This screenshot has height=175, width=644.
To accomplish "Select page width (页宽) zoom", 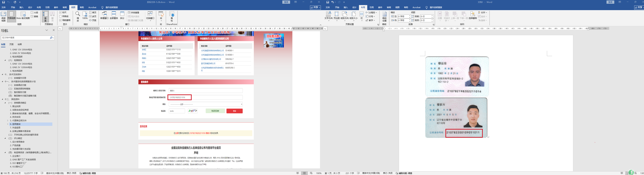I will [x=93, y=20].
